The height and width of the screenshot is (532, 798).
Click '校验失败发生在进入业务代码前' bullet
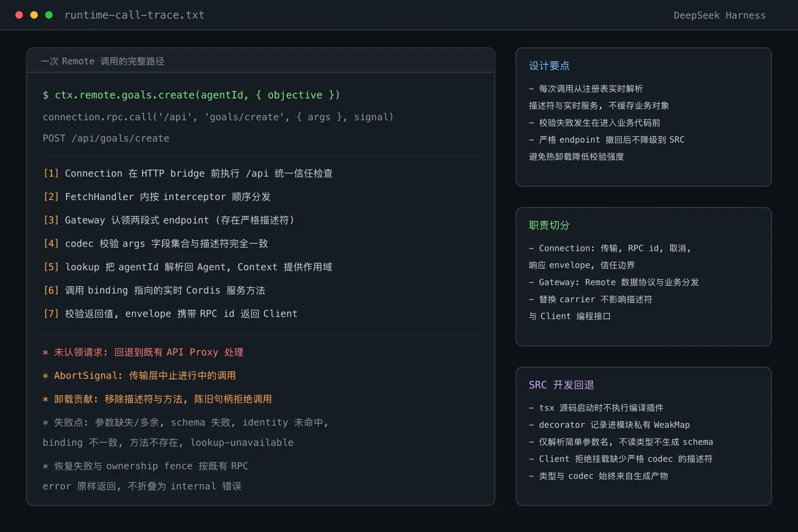(595, 123)
